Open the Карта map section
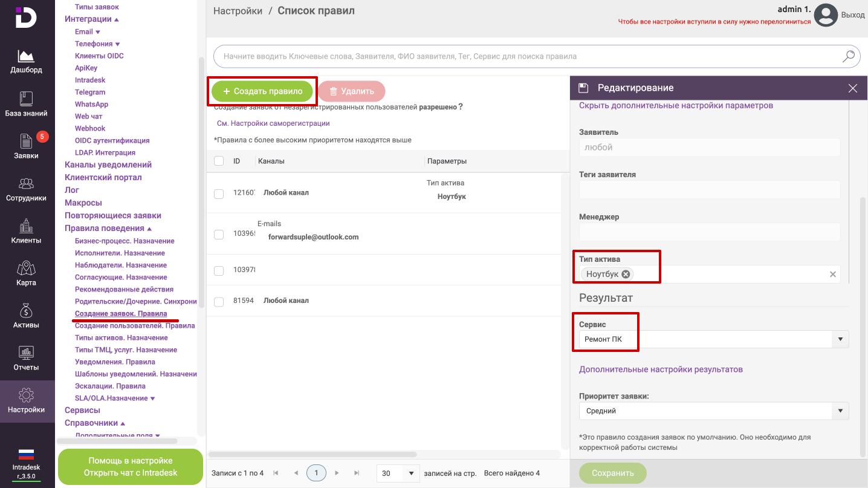 [x=26, y=273]
